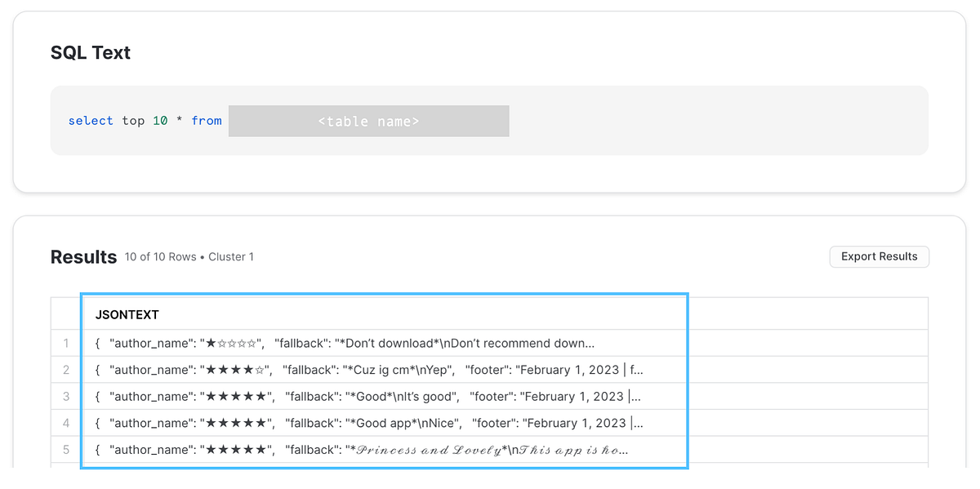Select row 1 with the one-star review
The width and height of the screenshot is (980, 489).
click(x=343, y=343)
